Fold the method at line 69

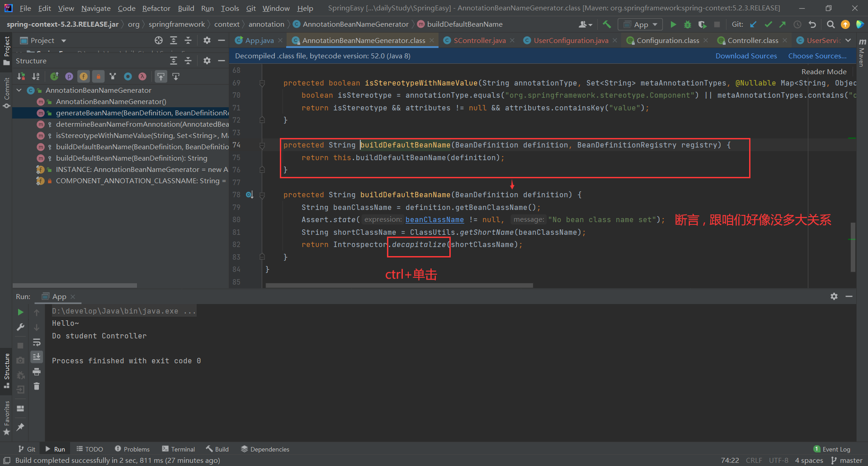point(262,83)
